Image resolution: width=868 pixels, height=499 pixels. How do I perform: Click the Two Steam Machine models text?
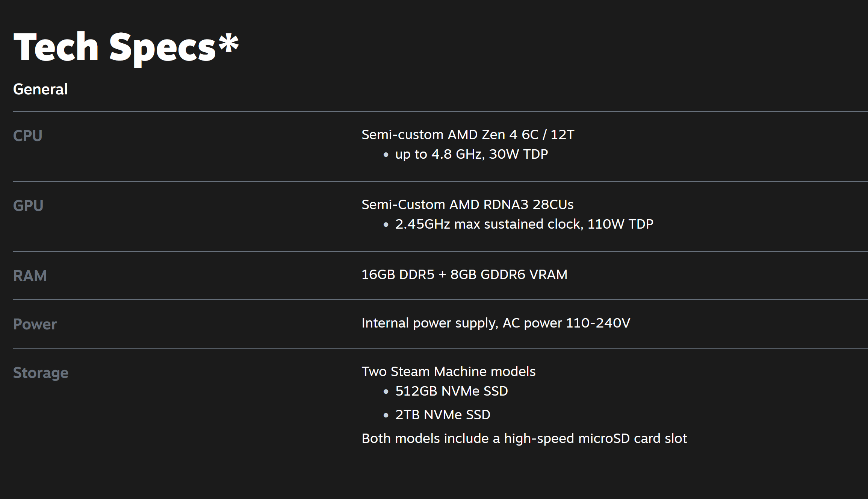coord(448,372)
